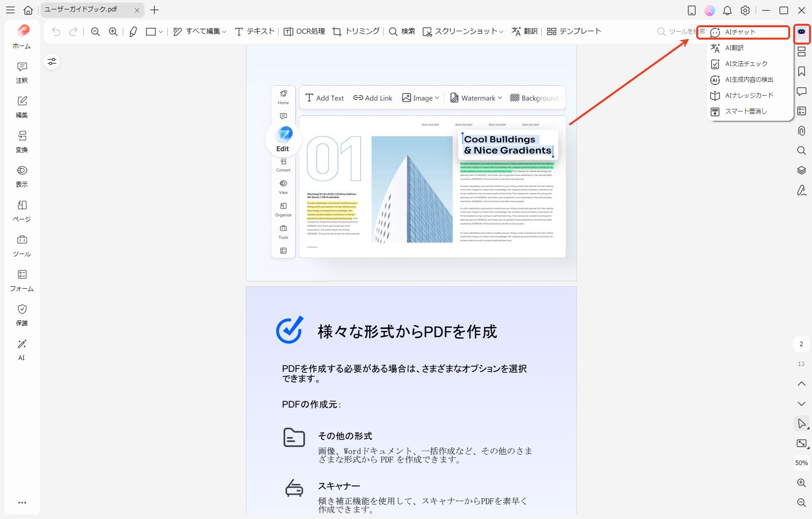
Task: Select the トリミング cropping tool
Action: (356, 31)
